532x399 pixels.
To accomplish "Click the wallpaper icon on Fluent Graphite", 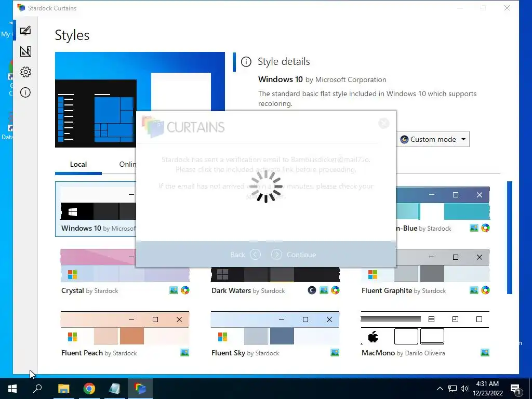I will [x=474, y=290].
